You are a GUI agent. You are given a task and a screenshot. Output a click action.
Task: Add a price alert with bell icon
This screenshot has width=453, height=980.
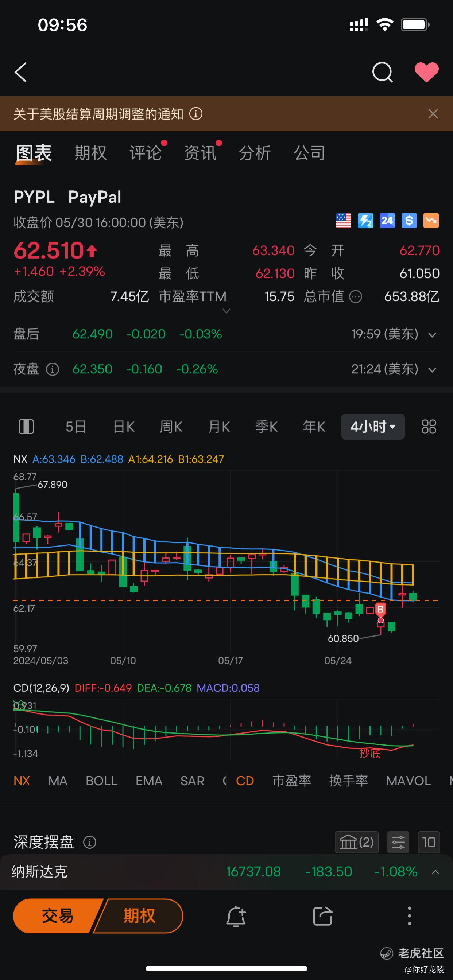[x=236, y=916]
